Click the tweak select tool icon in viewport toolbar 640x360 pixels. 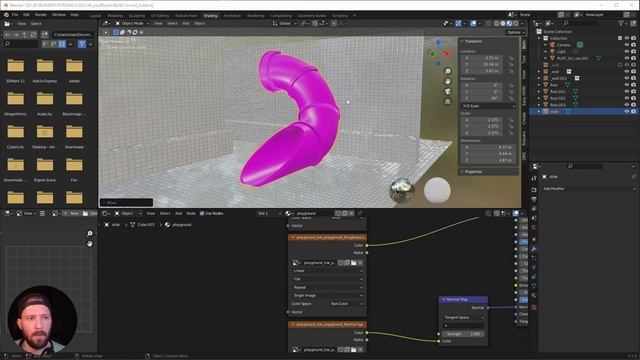click(x=106, y=32)
